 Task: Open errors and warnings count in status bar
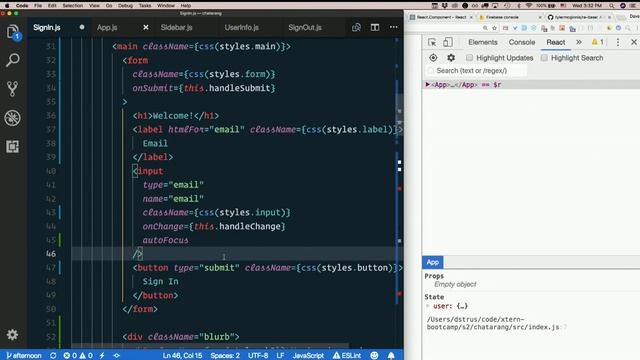pos(78,356)
